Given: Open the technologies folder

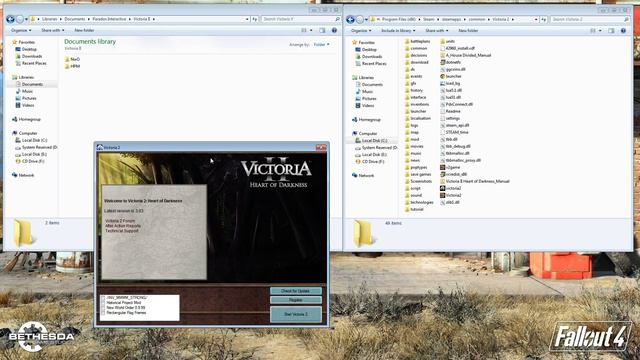Looking at the screenshot, I should [x=419, y=202].
